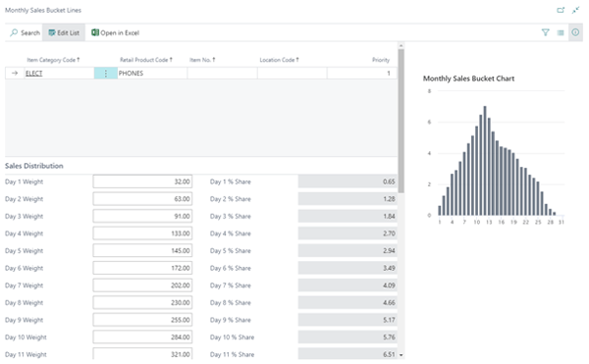This screenshot has width=589, height=364.
Task: Sort by Retail Product Code column header
Action: (145, 60)
